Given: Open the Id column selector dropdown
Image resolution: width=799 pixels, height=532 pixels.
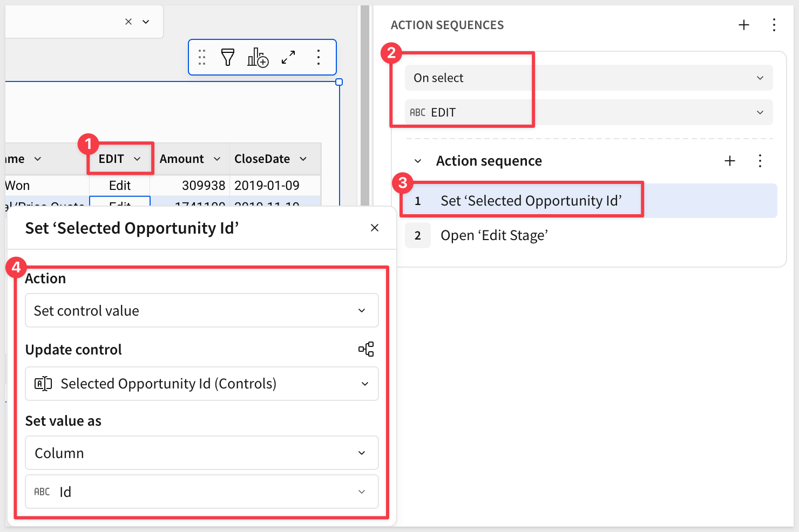Looking at the screenshot, I should [201, 492].
